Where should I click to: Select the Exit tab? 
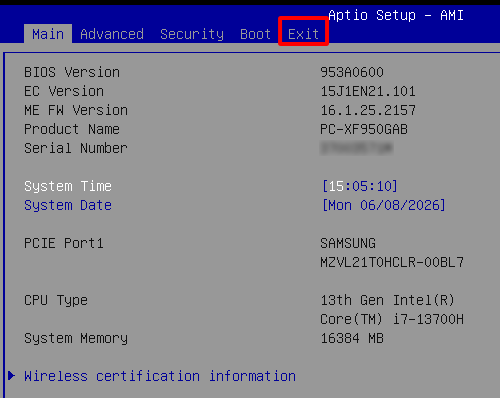(x=303, y=34)
